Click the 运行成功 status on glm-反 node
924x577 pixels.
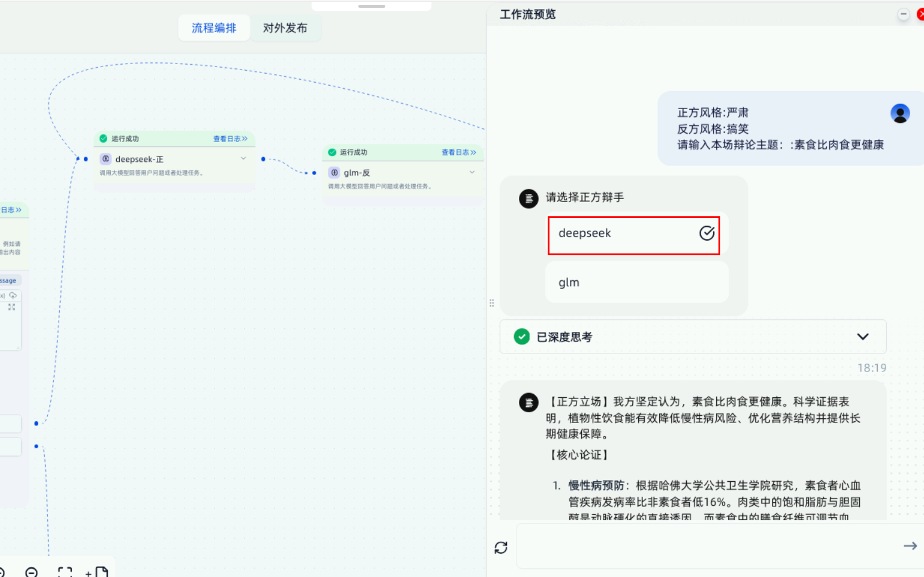354,152
